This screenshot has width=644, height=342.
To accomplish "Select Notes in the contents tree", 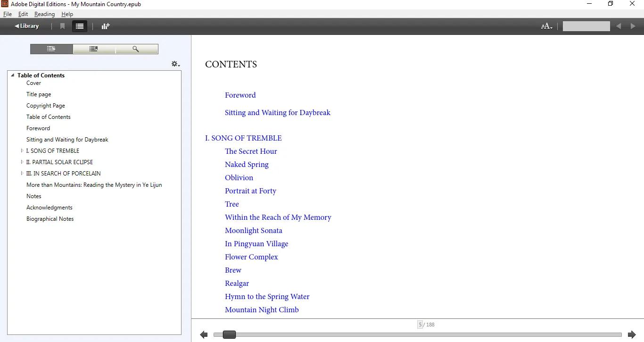I will (34, 196).
